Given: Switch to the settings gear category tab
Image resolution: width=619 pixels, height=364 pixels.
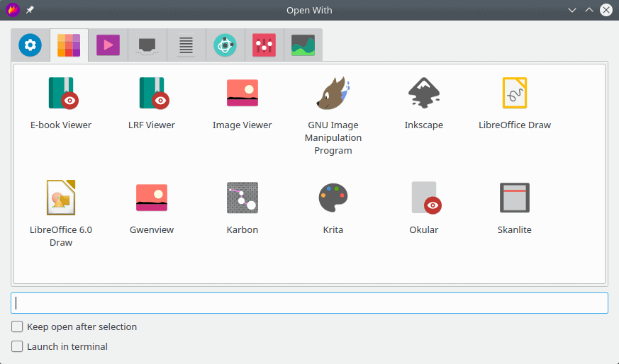Looking at the screenshot, I should (x=30, y=45).
